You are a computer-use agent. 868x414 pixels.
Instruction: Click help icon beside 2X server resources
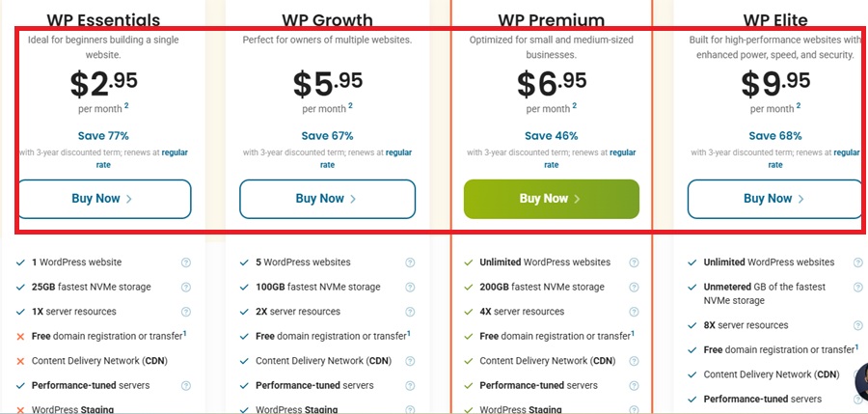pyautogui.click(x=410, y=313)
